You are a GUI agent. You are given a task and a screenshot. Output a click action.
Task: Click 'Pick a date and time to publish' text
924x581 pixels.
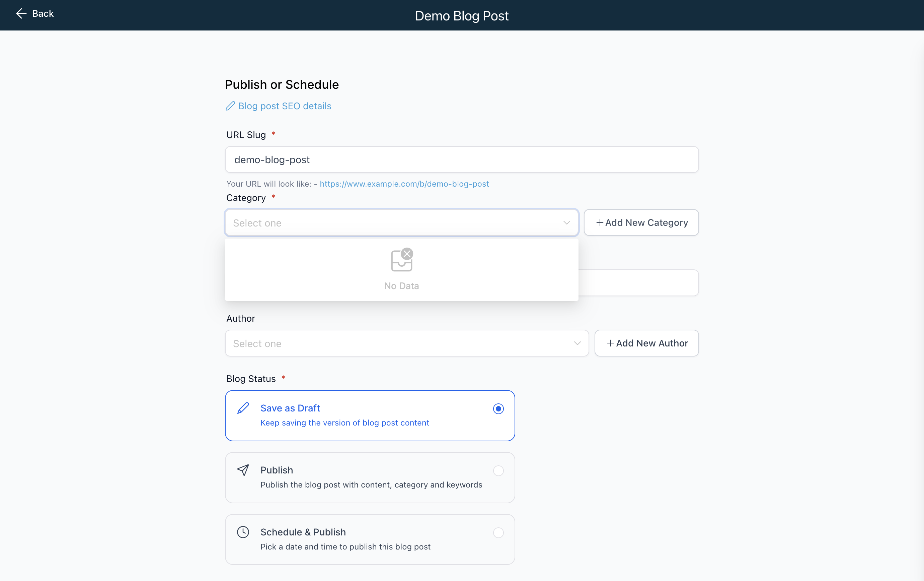[x=345, y=547]
